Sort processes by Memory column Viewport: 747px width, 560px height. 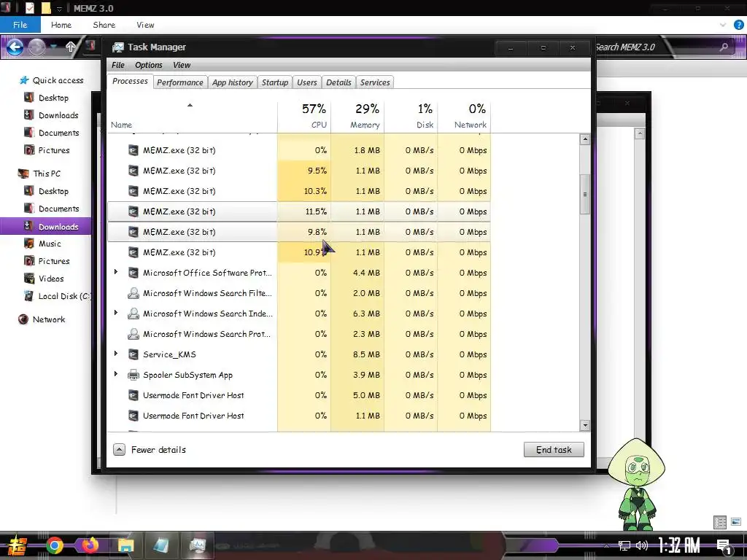357,116
